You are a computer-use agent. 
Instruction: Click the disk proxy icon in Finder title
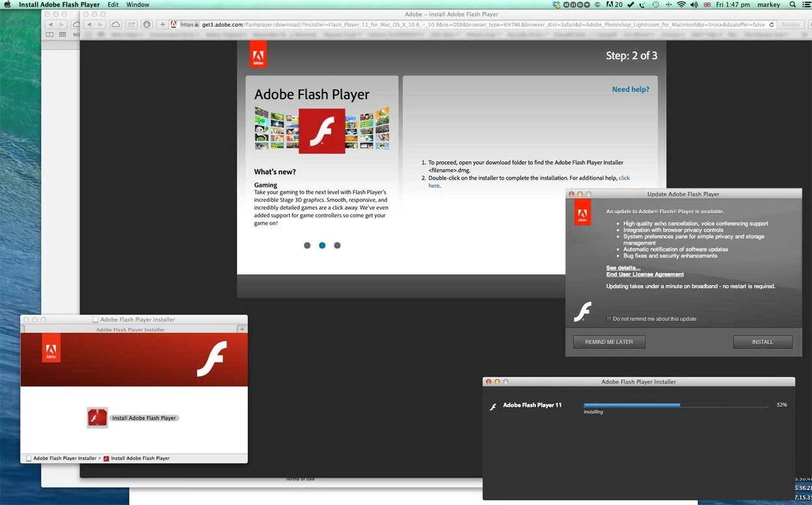coord(96,320)
